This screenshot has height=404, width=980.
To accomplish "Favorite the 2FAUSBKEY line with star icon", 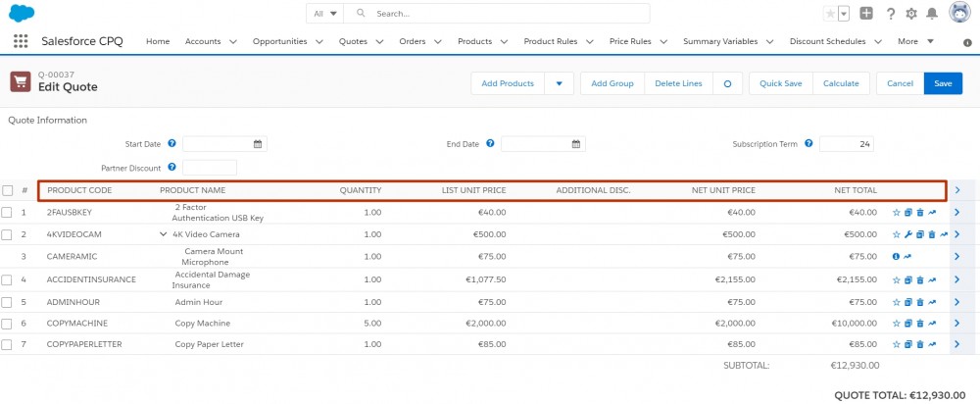I will (897, 213).
